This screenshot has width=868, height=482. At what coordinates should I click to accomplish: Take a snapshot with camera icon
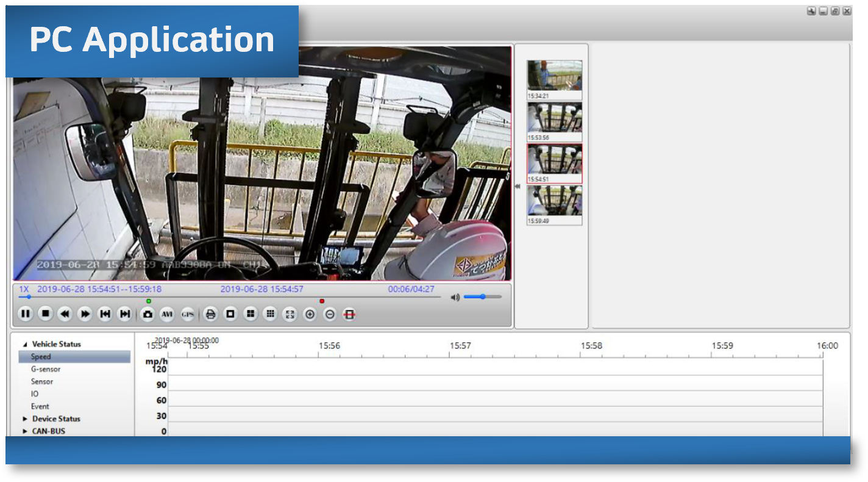coord(148,314)
